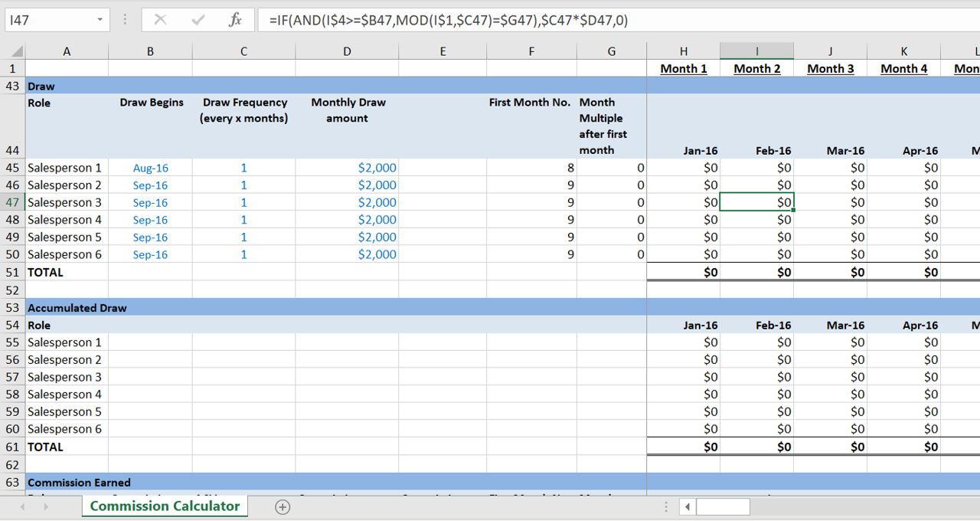Viewport: 980px width, 521px height.
Task: Click the New Sheet plus icon
Action: pos(282,507)
